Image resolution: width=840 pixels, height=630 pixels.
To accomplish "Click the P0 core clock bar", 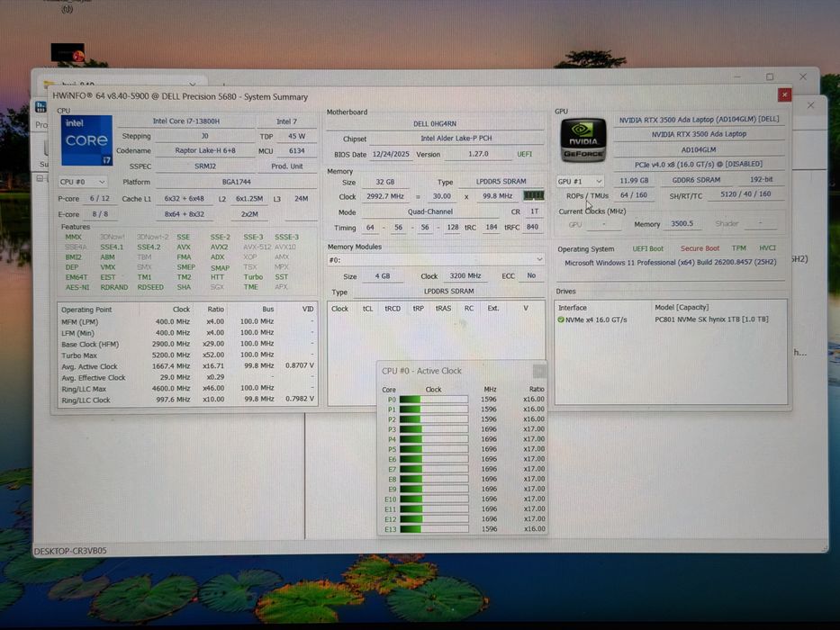I will pos(433,399).
